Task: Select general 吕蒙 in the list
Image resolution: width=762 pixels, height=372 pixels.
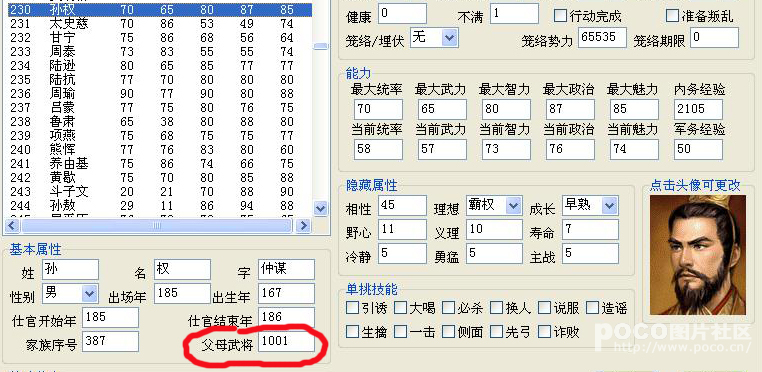Action: [159, 107]
